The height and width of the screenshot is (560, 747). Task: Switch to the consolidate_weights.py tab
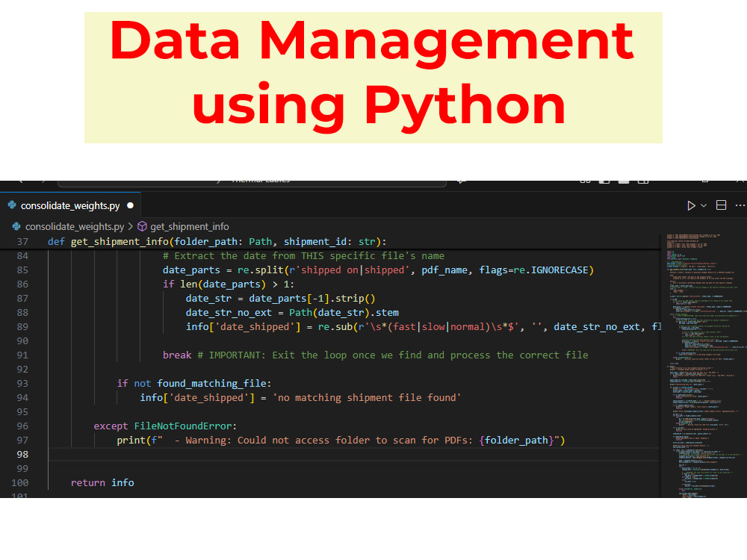click(x=70, y=206)
